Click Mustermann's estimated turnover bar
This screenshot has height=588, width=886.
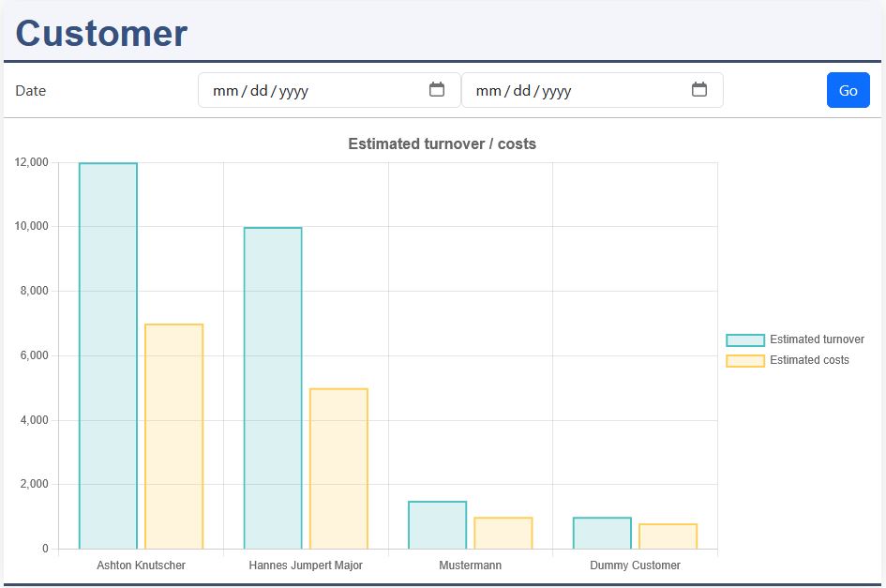[x=437, y=525]
